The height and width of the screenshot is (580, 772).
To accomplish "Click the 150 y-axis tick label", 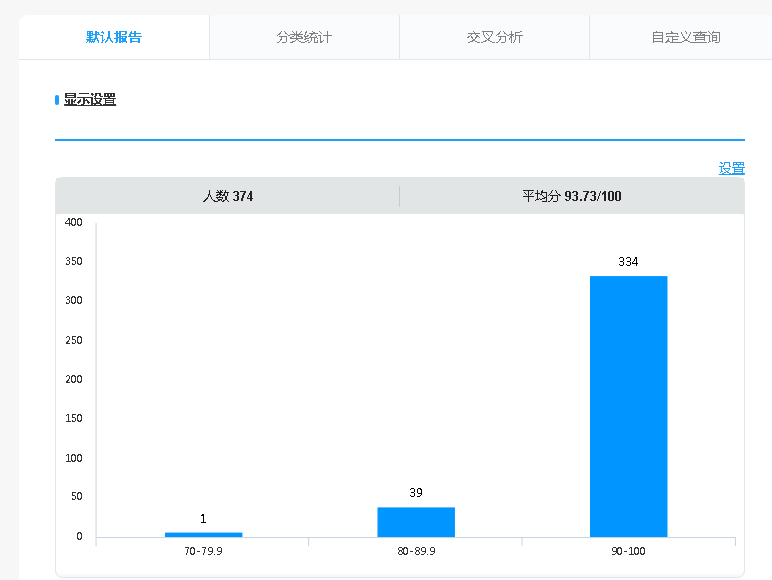I will pyautogui.click(x=73, y=419).
